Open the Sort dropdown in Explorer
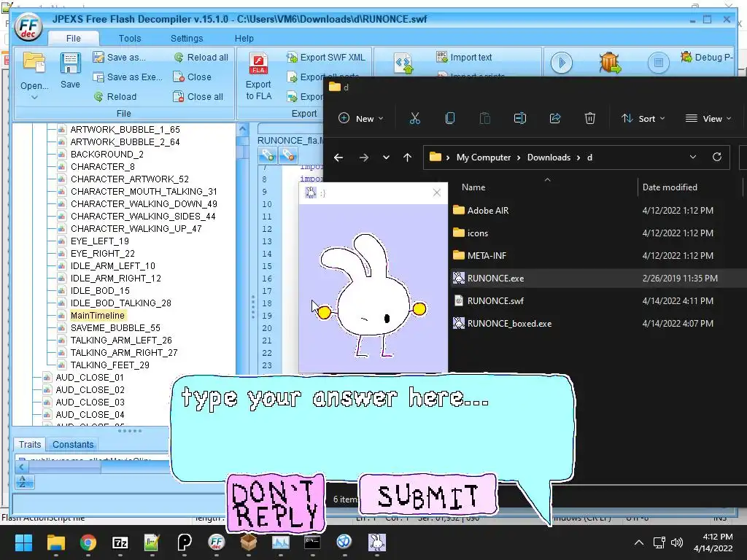This screenshot has width=747, height=560. pos(643,119)
